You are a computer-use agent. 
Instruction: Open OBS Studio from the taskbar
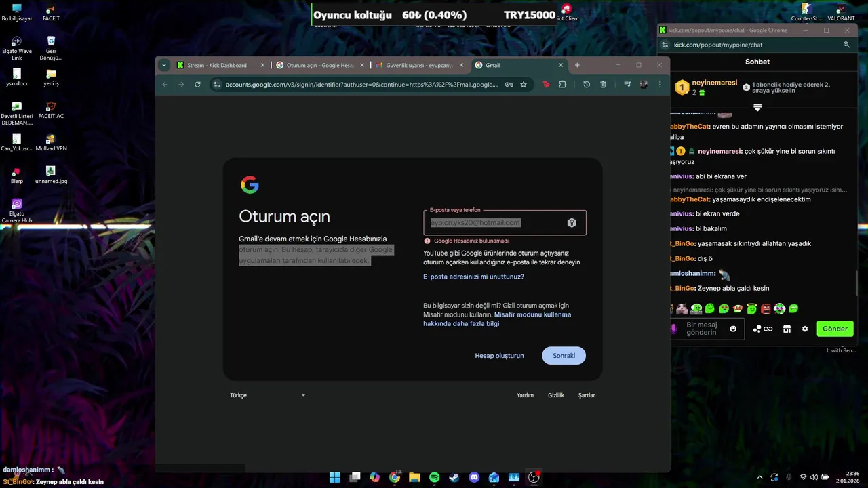(x=534, y=477)
